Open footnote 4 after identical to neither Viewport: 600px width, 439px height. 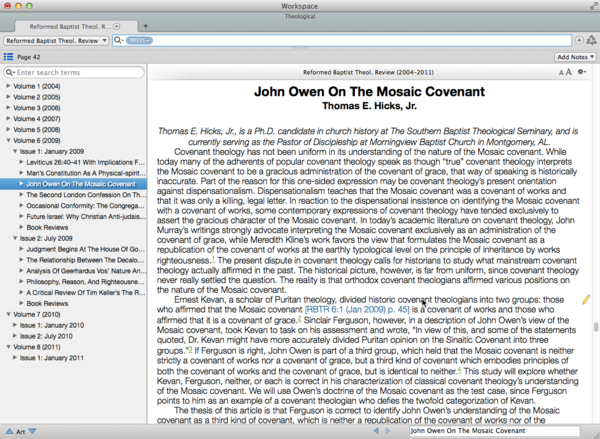click(459, 370)
